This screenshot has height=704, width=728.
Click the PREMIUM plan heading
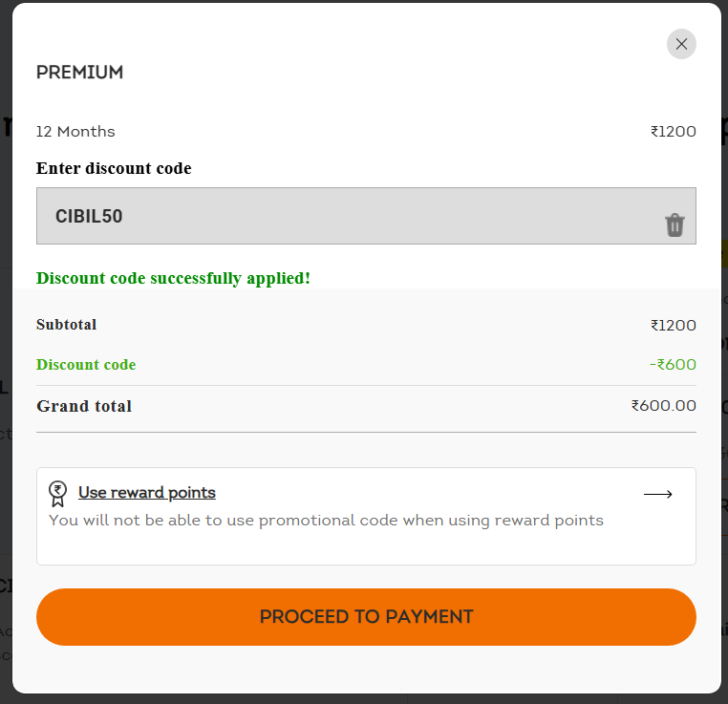click(79, 73)
